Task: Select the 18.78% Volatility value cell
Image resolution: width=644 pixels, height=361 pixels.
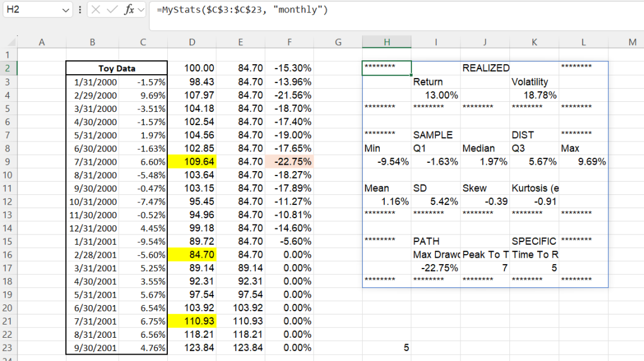Action: coord(534,95)
